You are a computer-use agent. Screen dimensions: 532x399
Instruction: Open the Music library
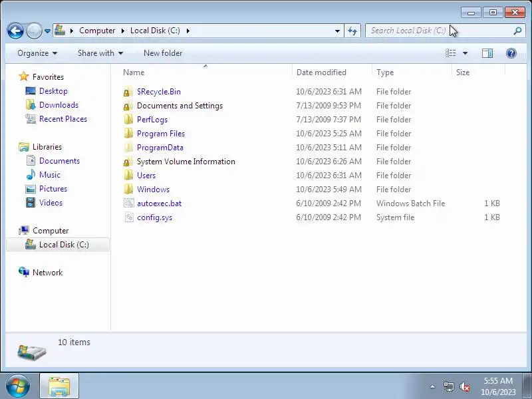[49, 175]
